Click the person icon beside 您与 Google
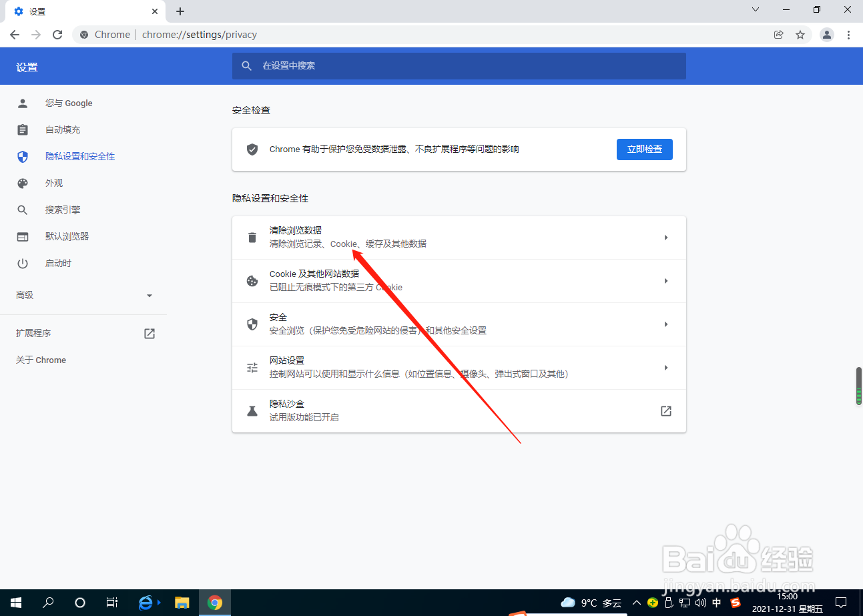Viewport: 863px width, 616px height. click(23, 103)
